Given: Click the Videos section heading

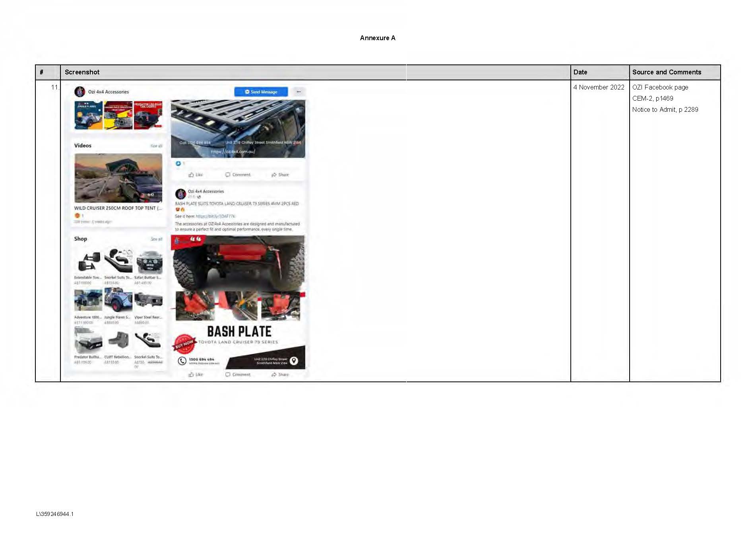Looking at the screenshot, I should (83, 146).
